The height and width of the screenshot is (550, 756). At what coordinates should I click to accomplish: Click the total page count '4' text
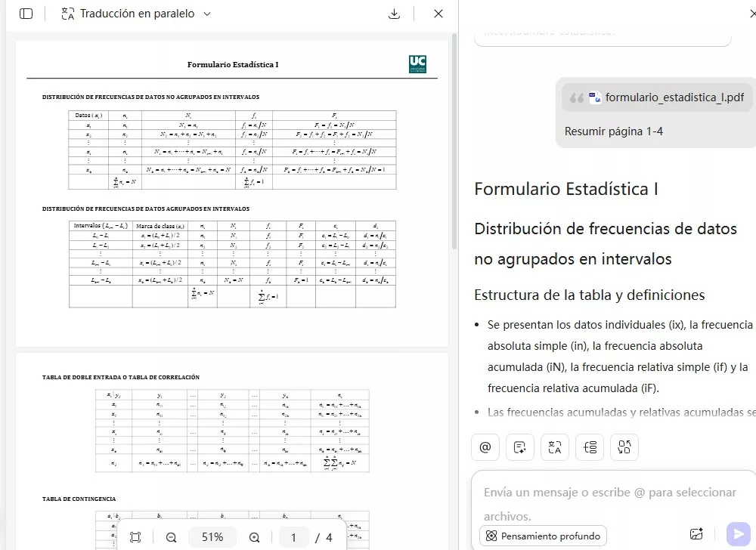coord(329,537)
